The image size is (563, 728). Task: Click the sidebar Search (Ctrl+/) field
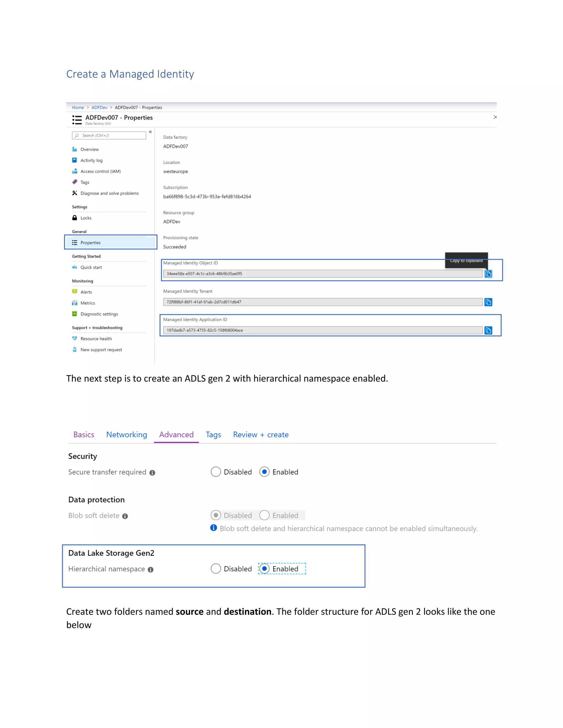[109, 135]
